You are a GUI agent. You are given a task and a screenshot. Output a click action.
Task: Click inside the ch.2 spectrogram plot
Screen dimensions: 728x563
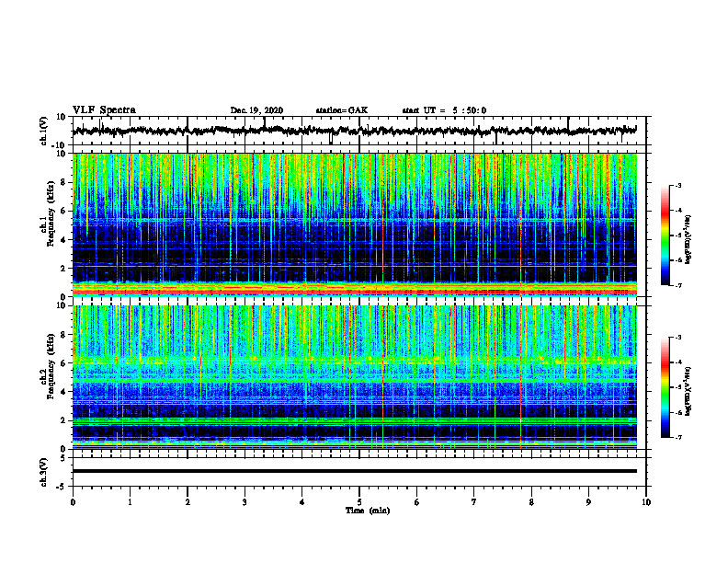click(x=354, y=377)
